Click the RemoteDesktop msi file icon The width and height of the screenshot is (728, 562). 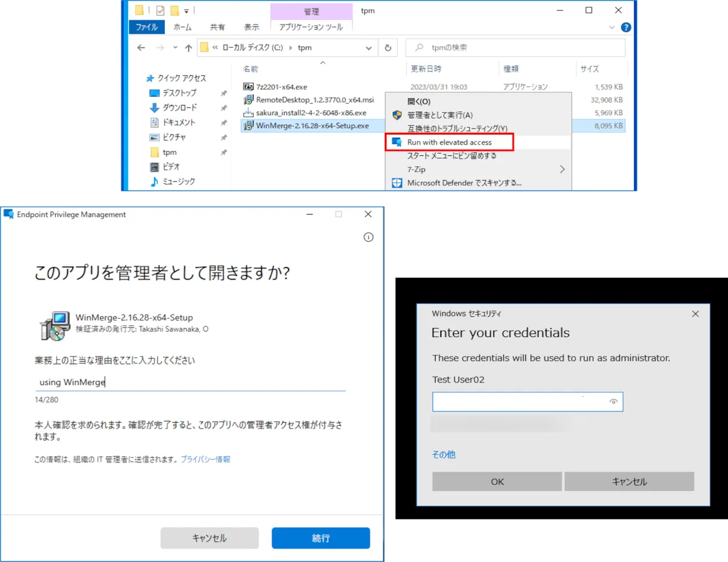[248, 99]
